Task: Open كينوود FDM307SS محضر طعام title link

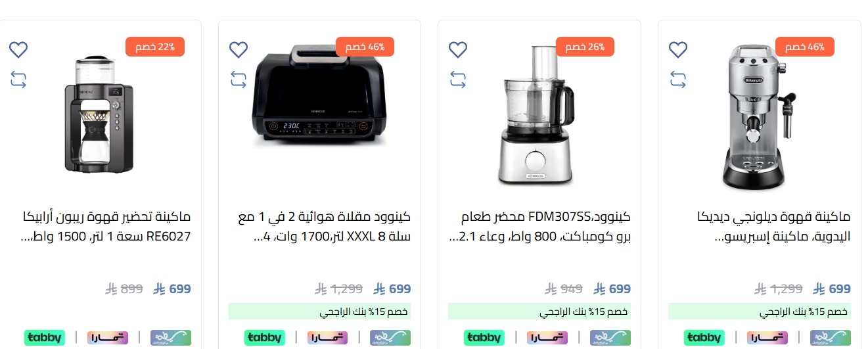Action: [539, 226]
